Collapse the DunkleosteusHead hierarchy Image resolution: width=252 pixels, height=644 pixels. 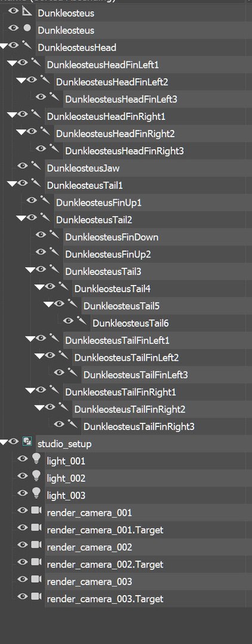click(4, 47)
